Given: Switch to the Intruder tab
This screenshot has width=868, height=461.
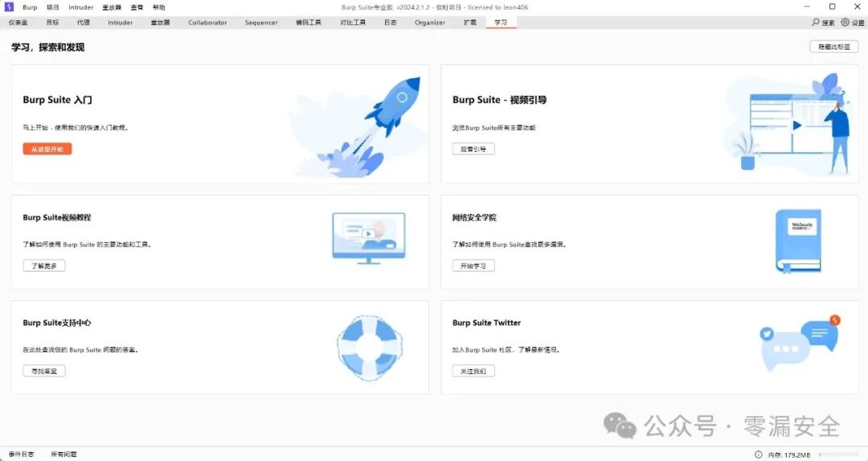Looking at the screenshot, I should [x=120, y=23].
